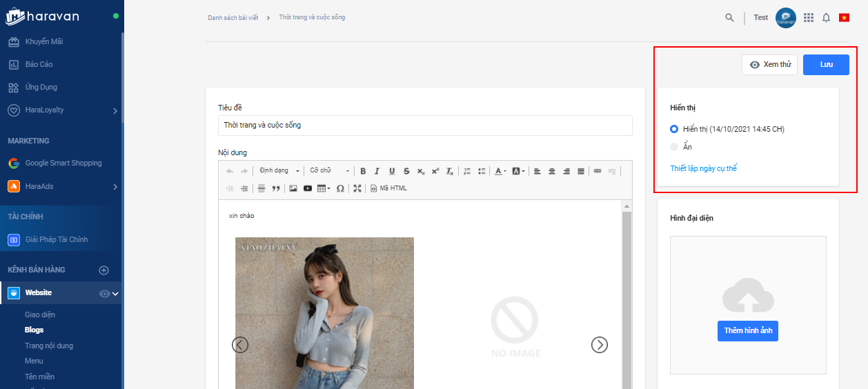The height and width of the screenshot is (389, 868).
Task: Insert a numbered list
Action: (x=467, y=171)
